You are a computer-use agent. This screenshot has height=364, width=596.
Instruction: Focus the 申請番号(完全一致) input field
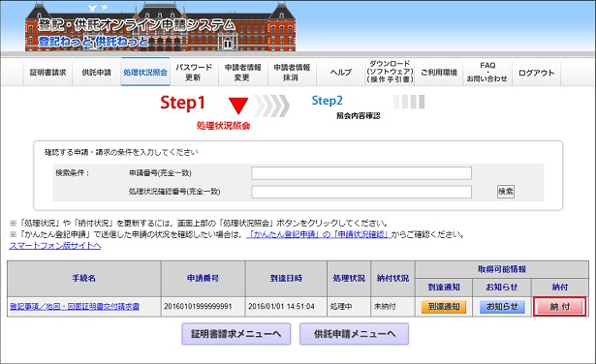(x=361, y=173)
